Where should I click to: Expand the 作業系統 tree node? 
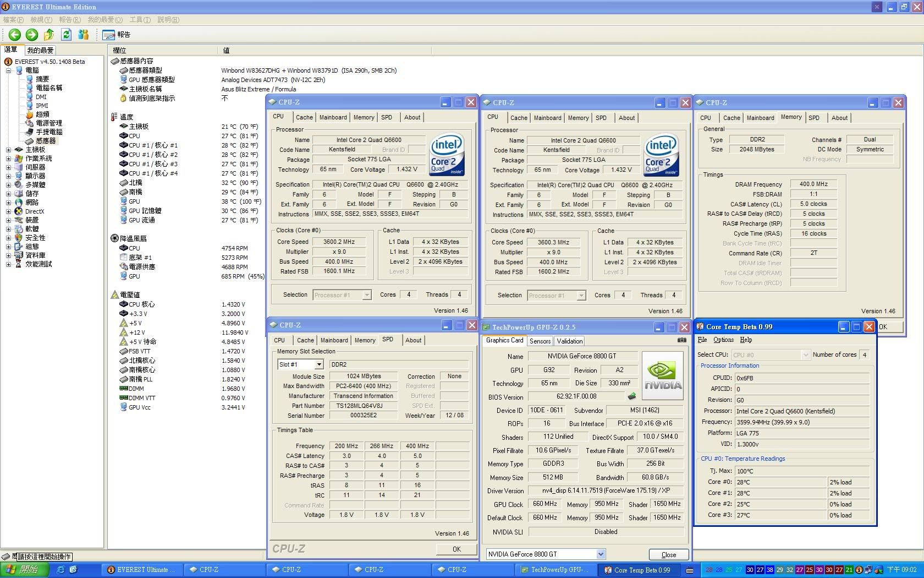coord(8,159)
